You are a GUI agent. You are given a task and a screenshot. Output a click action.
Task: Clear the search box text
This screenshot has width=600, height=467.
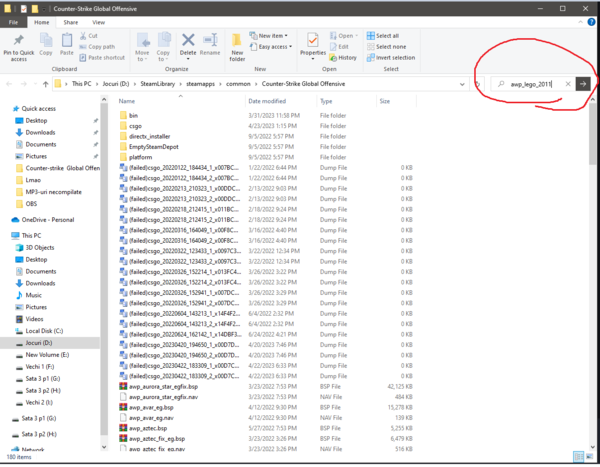tap(568, 84)
